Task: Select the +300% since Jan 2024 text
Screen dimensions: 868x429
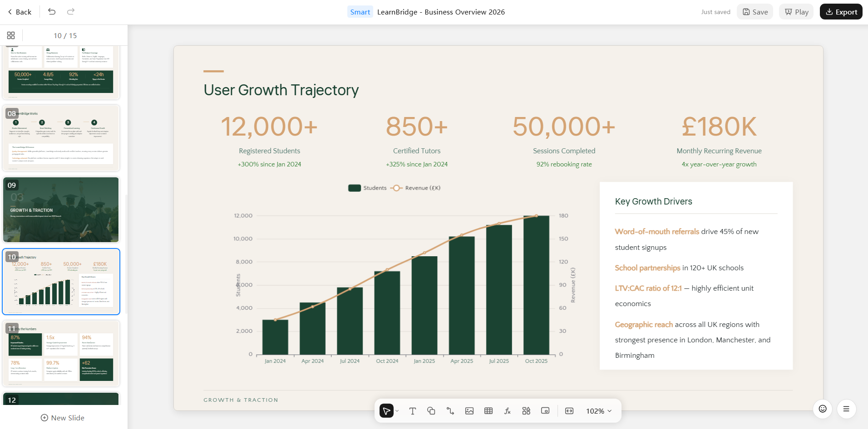Action: [270, 164]
